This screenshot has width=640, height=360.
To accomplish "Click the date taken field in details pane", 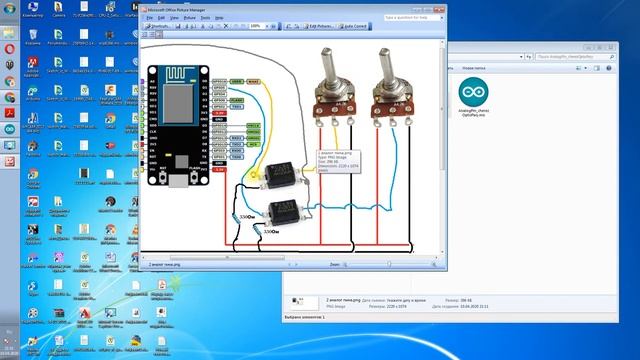I will point(406,300).
